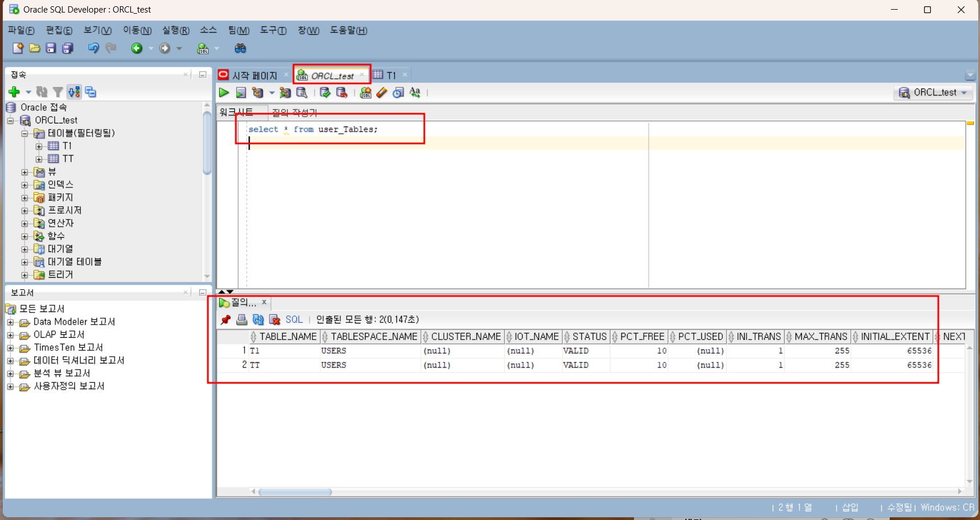Run the statement with the green play icon
Viewport: 980px width, 520px height.
click(224, 93)
